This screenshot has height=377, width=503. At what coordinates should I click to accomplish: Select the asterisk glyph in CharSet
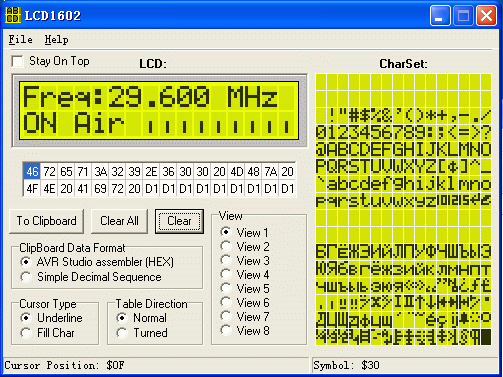point(431,116)
